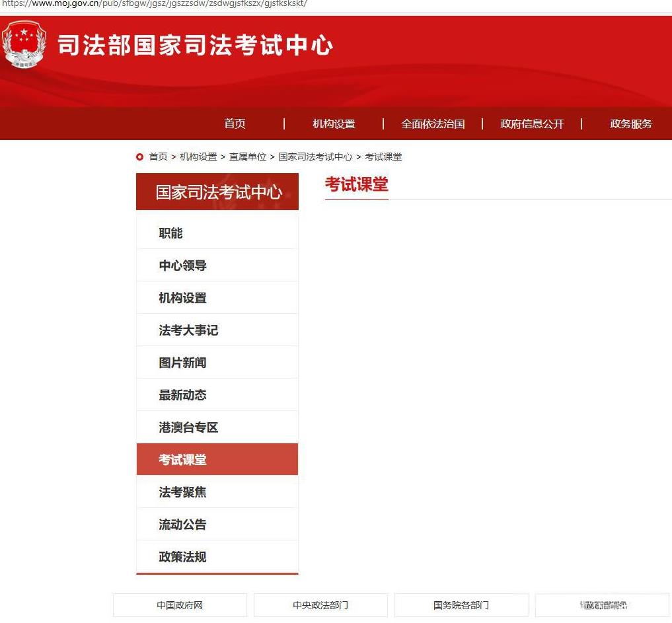Select 政策法规 in the sidebar

click(x=217, y=556)
